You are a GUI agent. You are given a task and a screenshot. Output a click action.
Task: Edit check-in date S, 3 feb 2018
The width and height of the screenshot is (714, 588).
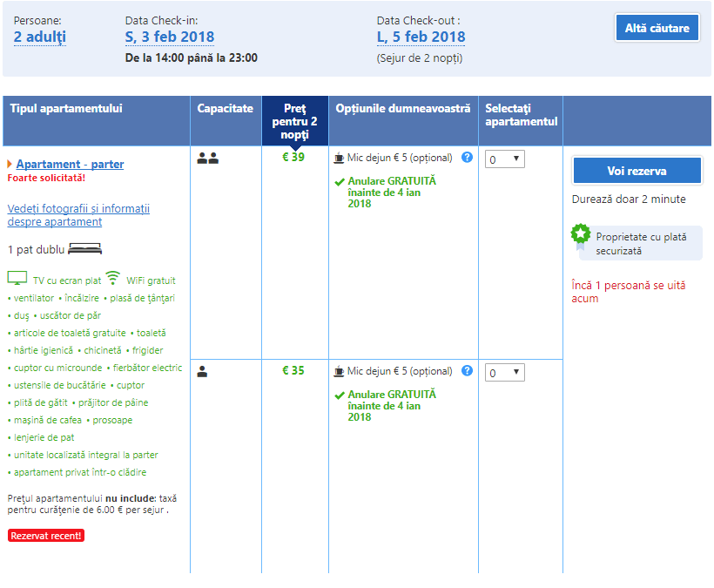[x=170, y=37]
